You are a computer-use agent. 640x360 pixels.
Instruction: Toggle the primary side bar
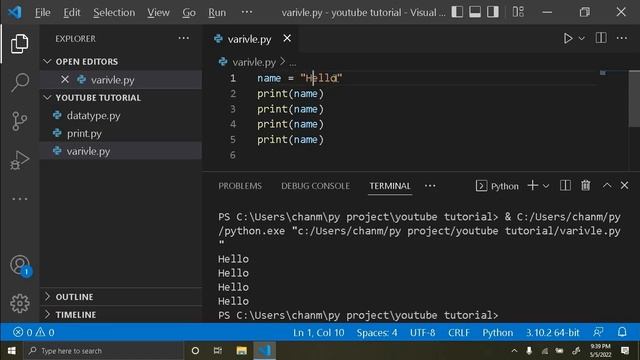(x=457, y=12)
